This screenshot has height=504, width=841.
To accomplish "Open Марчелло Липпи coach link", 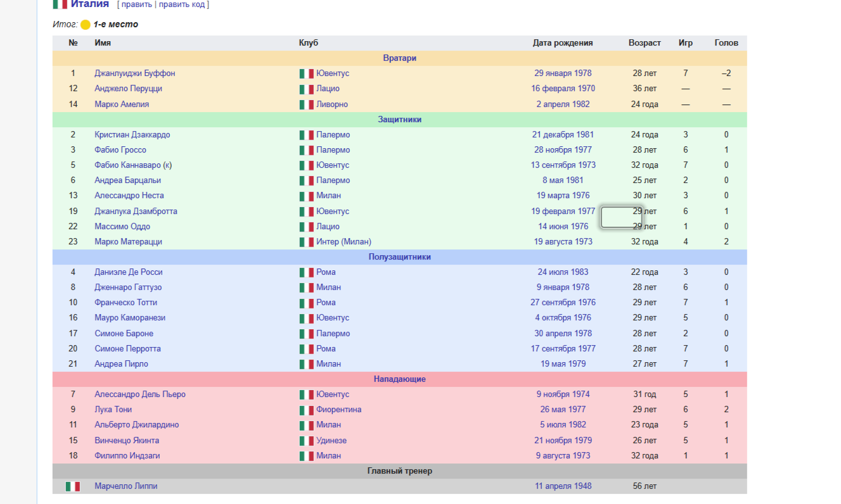I will 126,486.
